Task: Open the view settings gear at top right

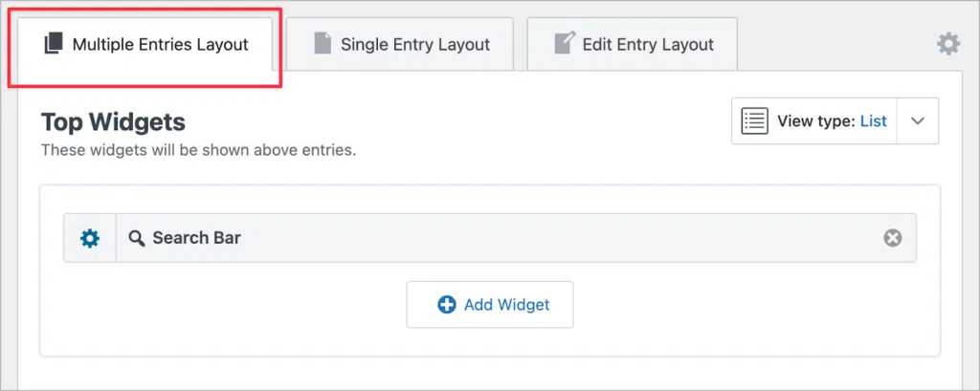Action: point(947,43)
